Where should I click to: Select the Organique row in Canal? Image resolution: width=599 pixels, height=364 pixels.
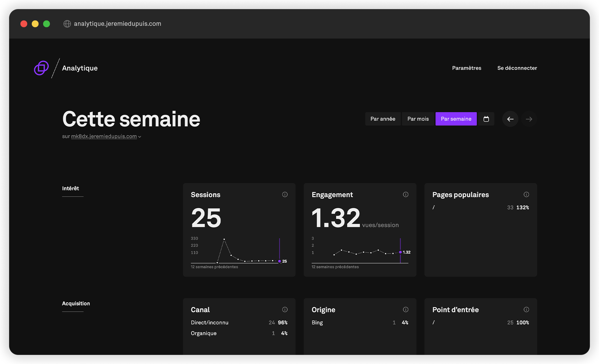(239, 333)
